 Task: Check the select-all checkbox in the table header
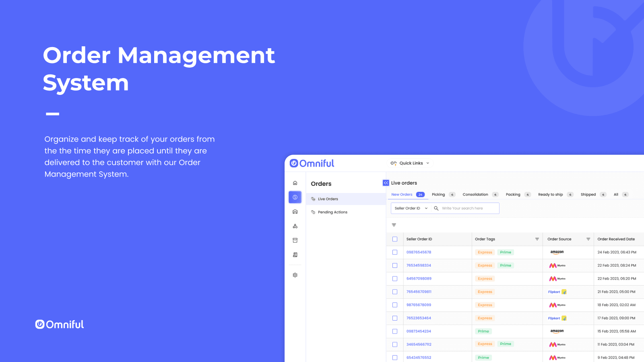pyautogui.click(x=395, y=239)
